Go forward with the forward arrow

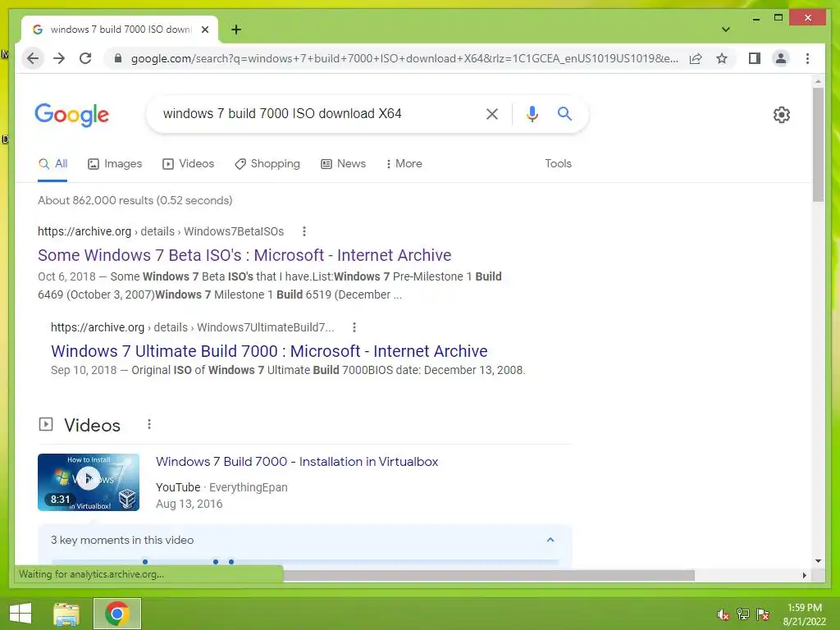[59, 58]
